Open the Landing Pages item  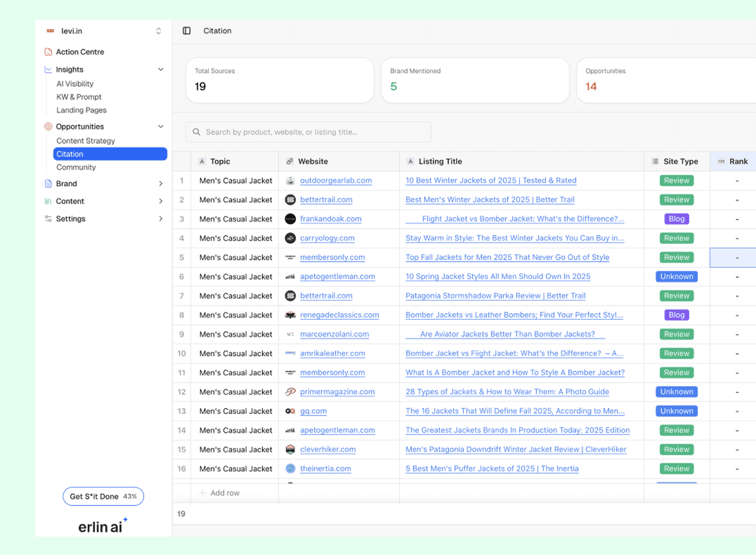coord(82,110)
